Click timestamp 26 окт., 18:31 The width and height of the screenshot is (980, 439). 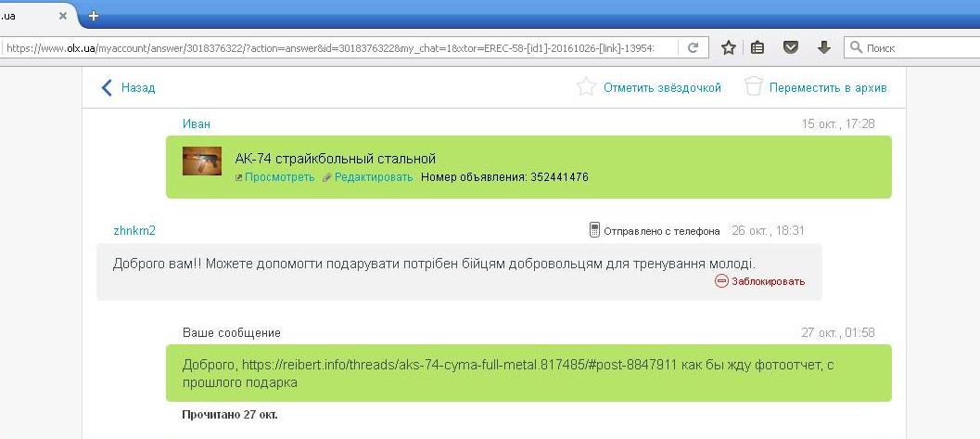coord(768,231)
